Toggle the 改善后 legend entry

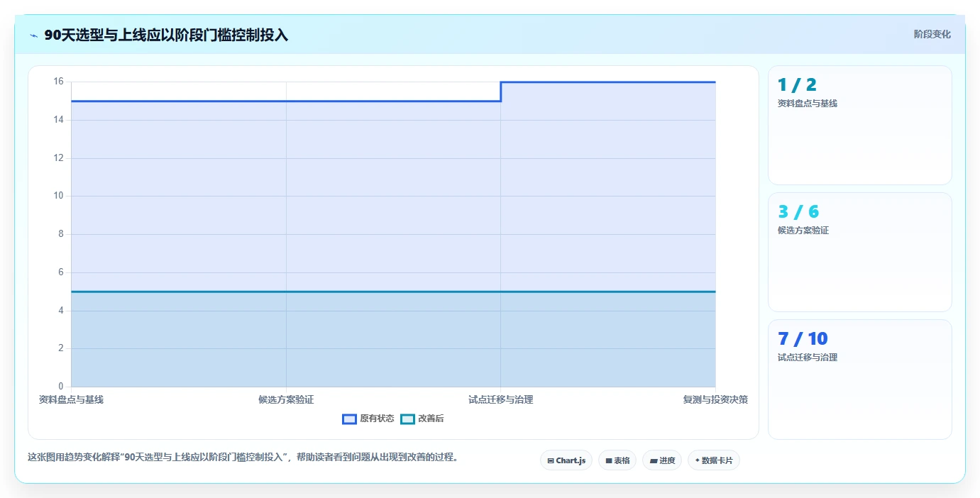pyautogui.click(x=422, y=419)
